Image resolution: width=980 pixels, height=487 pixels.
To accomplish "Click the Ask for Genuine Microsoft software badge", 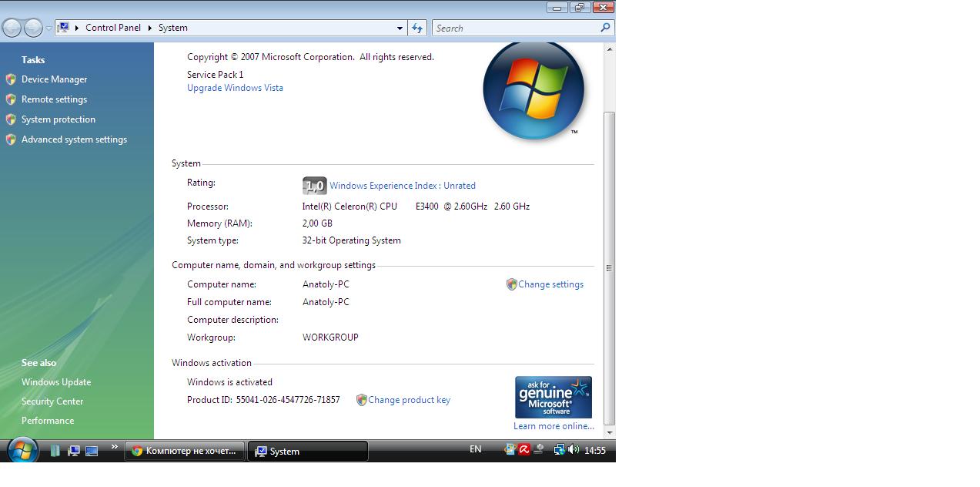I will 553,397.
